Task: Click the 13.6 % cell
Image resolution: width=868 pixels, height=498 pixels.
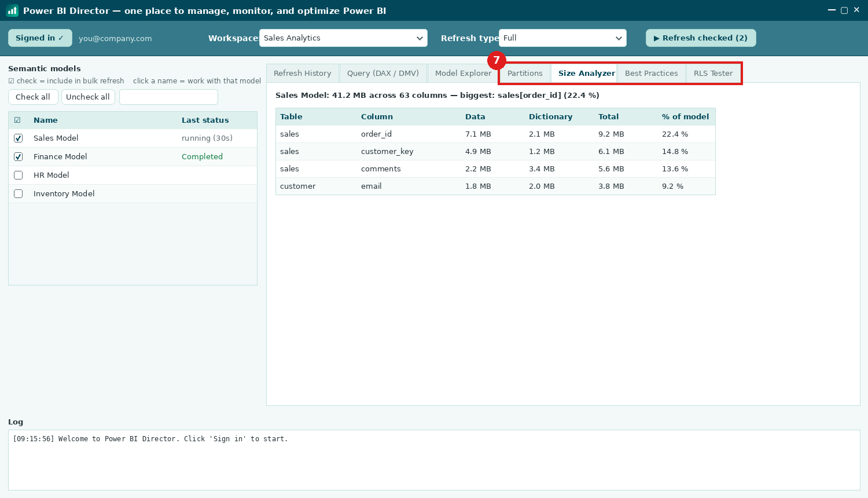Action: click(675, 169)
